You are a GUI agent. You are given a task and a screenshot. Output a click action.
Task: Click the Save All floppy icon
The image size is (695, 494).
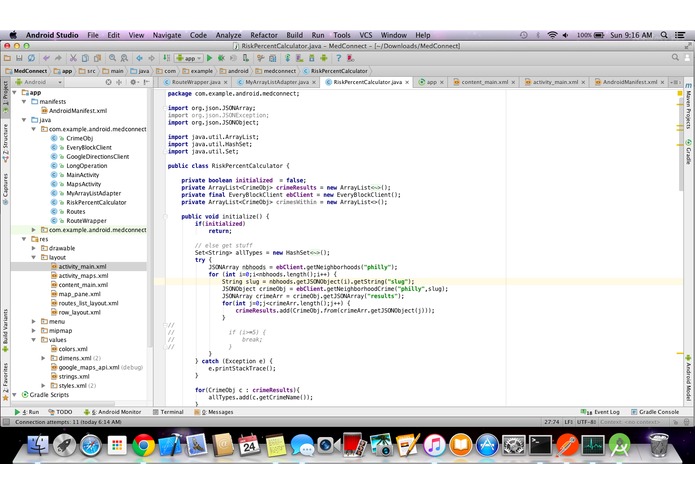(x=19, y=58)
